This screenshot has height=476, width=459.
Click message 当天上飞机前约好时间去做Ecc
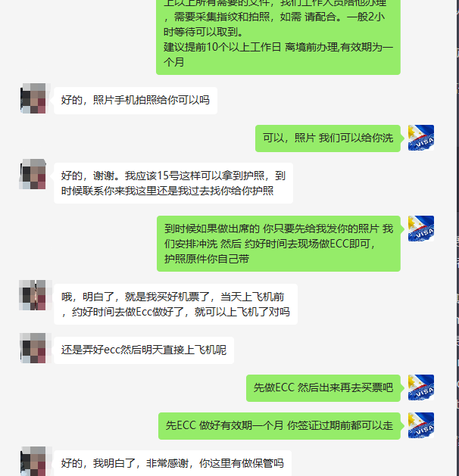click(176, 304)
